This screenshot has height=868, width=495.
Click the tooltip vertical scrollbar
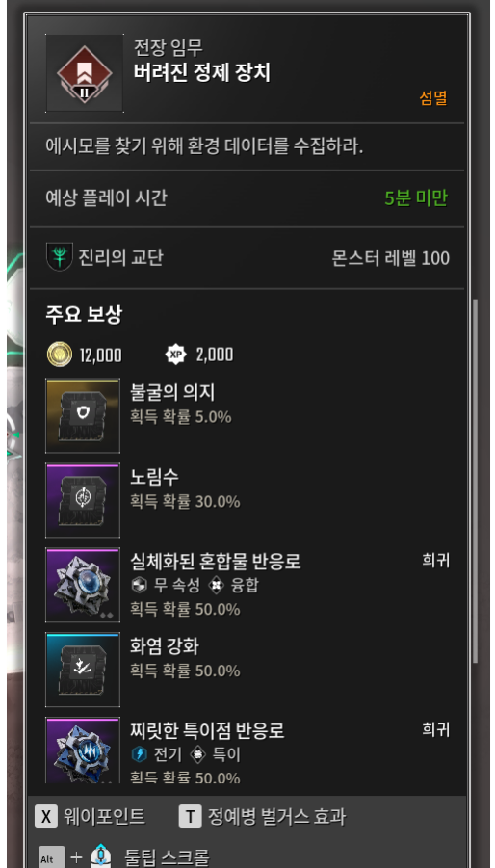(475, 482)
